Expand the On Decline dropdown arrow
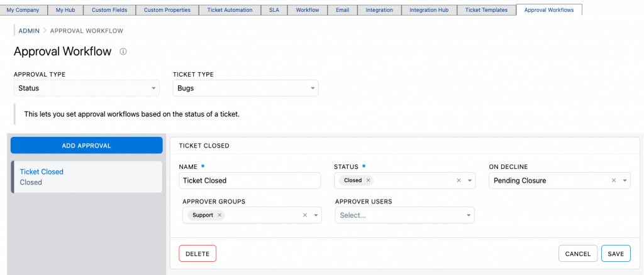Image resolution: width=644 pixels, height=275 pixels. pos(625,180)
